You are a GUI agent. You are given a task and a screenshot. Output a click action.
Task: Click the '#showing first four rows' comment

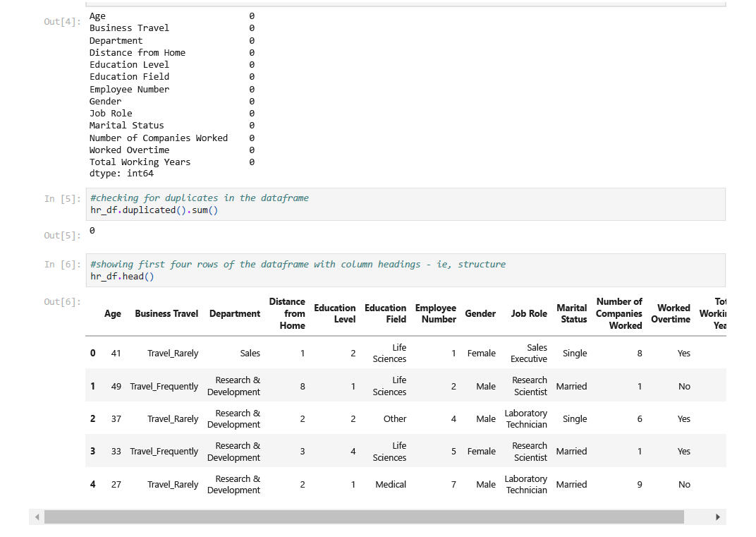point(298,265)
